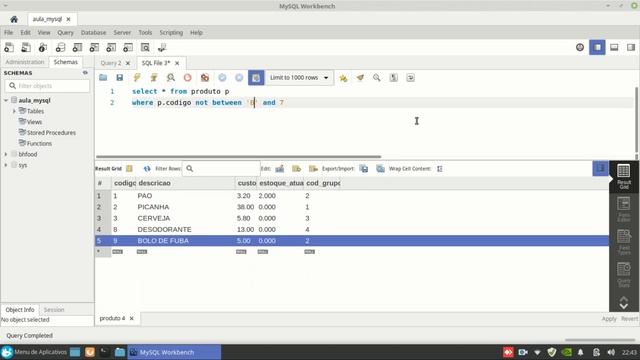The width and height of the screenshot is (640, 360).
Task: Export recordset to external file icon
Action: [364, 169]
